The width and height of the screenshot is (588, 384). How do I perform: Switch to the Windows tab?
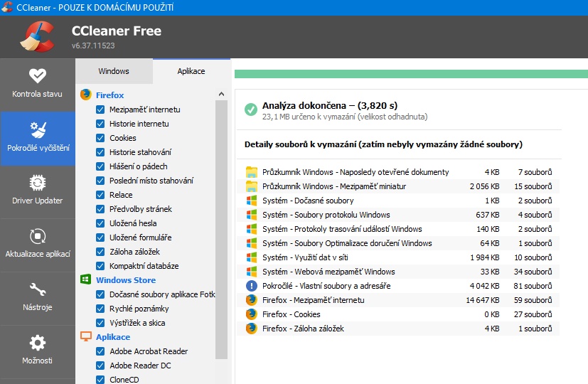tap(114, 71)
